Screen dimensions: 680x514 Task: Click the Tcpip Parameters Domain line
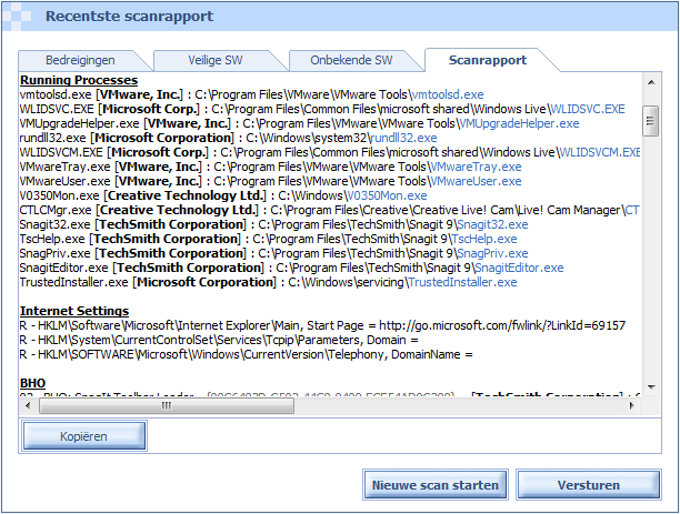[219, 340]
